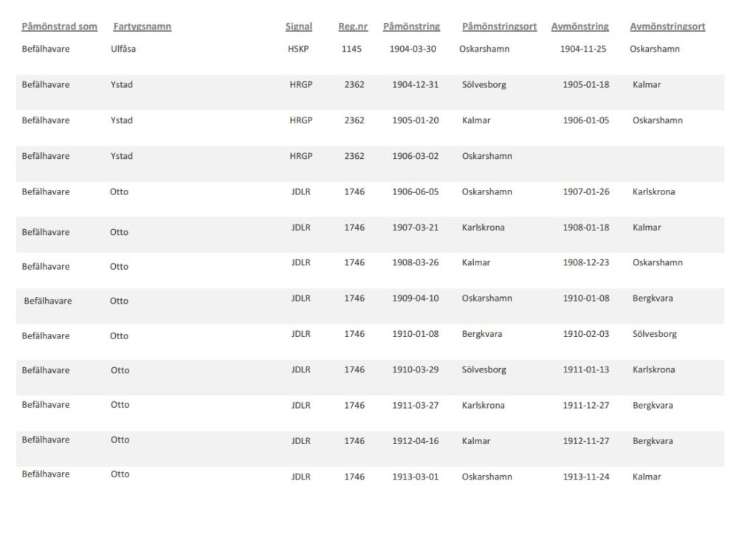Click the Påmönstring column header
756x535 pixels.
click(x=412, y=27)
